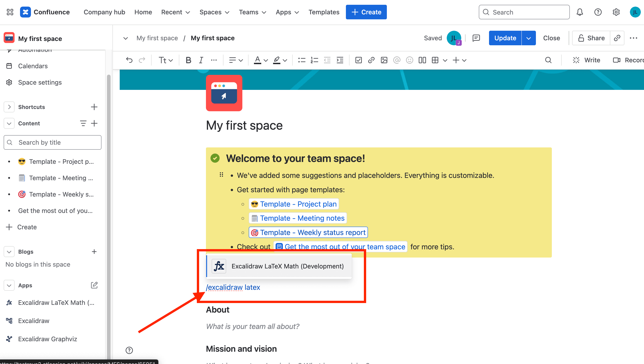This screenshot has height=364, width=644.
Task: Open the JL profile avatar menu
Action: [635, 12]
